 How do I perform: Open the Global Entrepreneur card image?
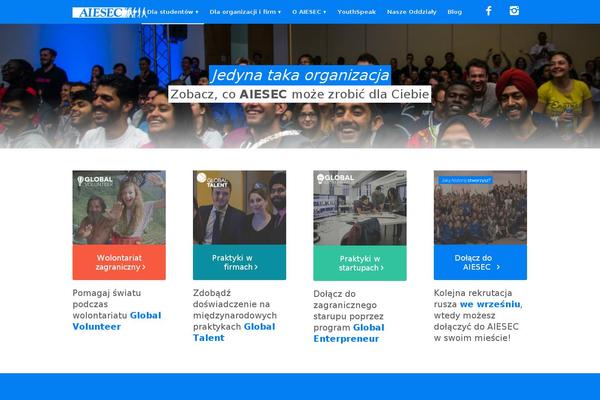coord(360,208)
